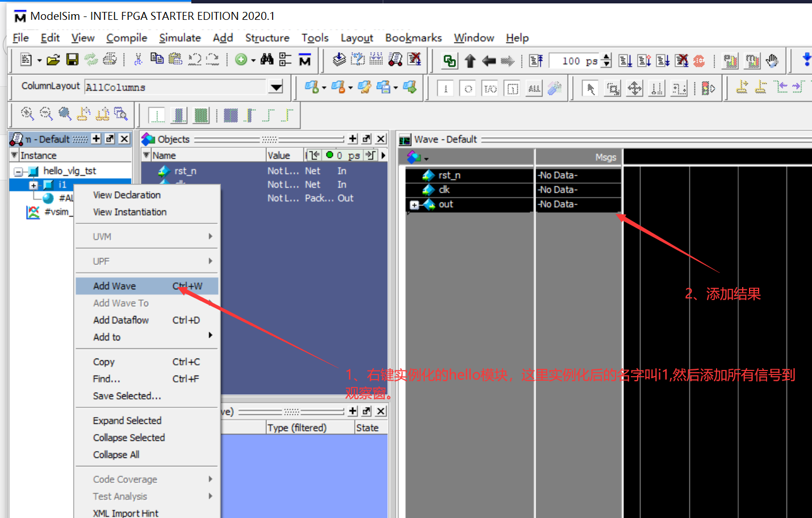Click the Run simulation icon beside run length
Image resolution: width=812 pixels, height=518 pixels.
(625, 61)
